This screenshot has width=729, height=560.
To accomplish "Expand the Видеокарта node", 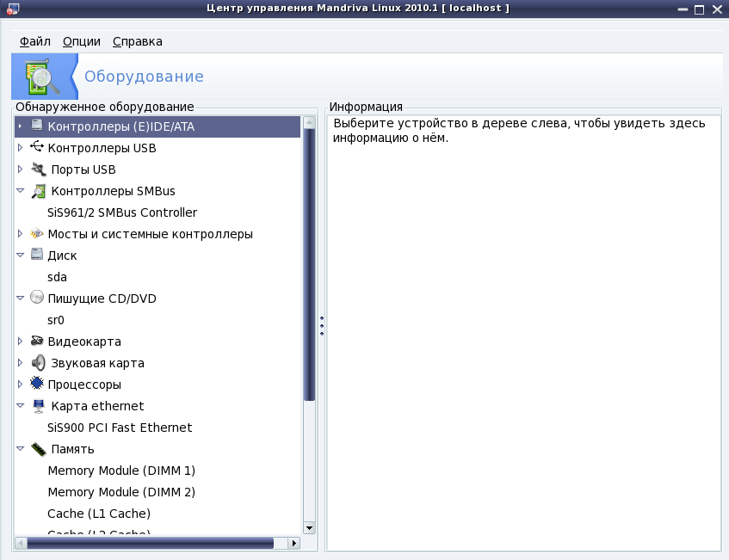I will click(20, 342).
